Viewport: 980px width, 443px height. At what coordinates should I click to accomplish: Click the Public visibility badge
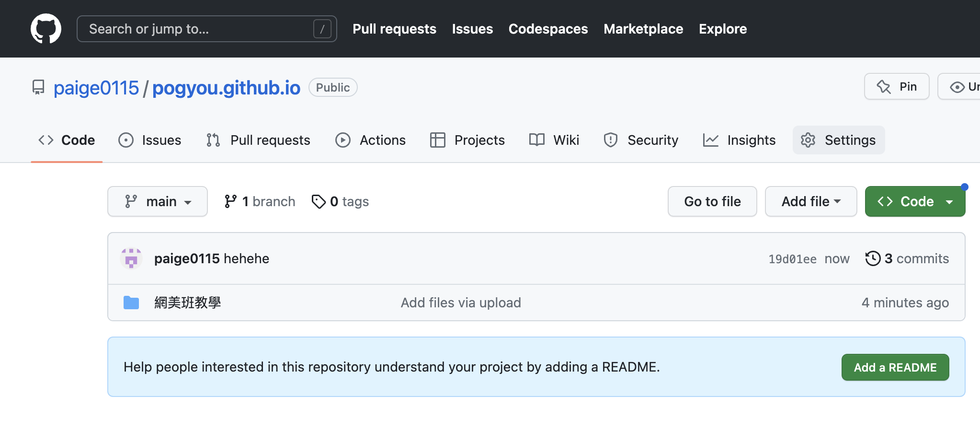[x=333, y=87]
